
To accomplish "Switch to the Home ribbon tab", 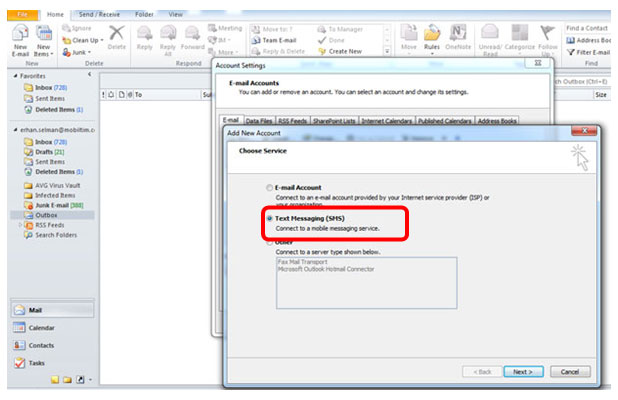I will pos(55,15).
